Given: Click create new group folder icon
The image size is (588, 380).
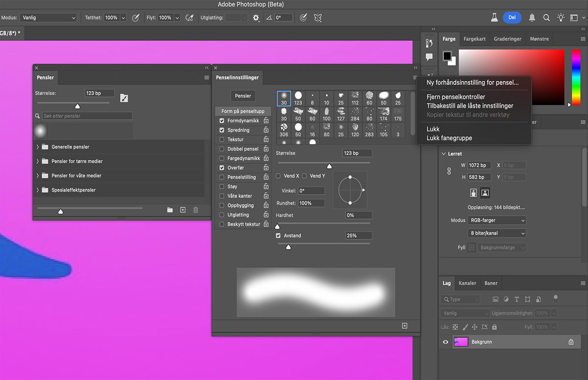Looking at the screenshot, I should [170, 210].
